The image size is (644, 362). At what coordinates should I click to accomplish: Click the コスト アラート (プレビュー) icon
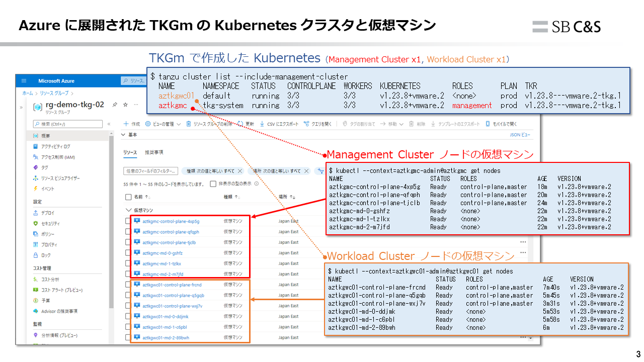(x=36, y=290)
